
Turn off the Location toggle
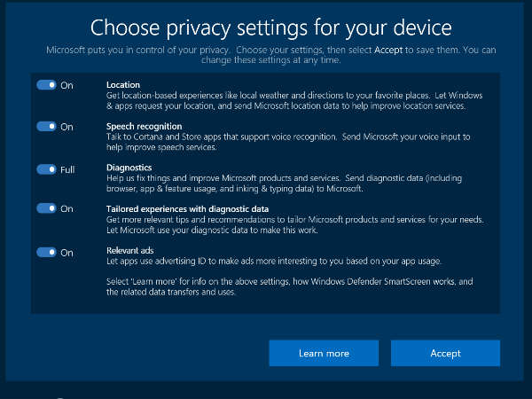46,85
